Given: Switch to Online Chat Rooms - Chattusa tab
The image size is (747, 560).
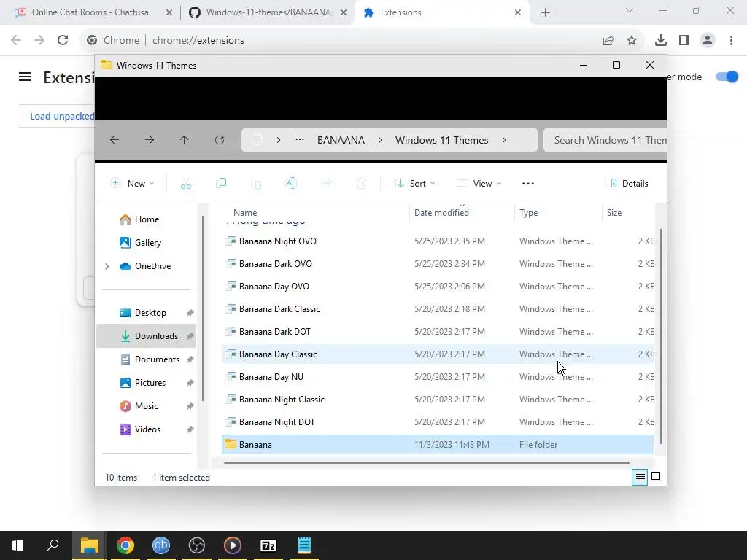Looking at the screenshot, I should pos(90,12).
